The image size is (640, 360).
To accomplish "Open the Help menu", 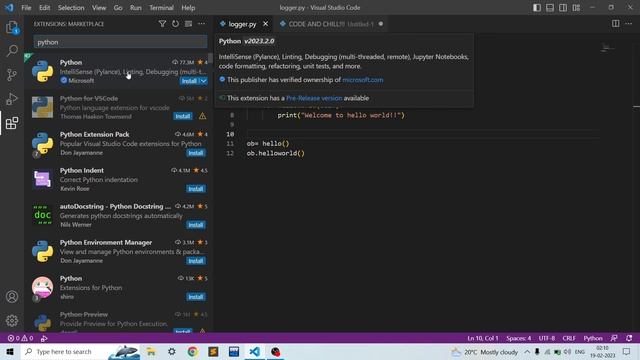I will tap(188, 8).
